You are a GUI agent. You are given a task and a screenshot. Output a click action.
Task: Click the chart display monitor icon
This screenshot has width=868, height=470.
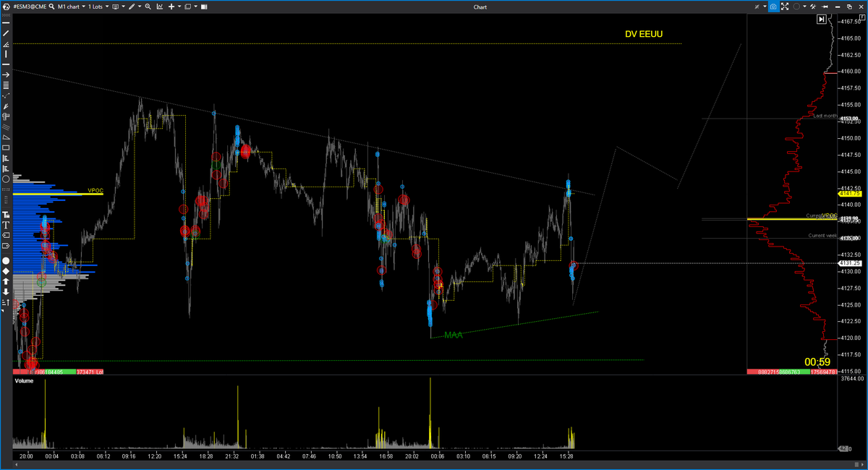click(x=115, y=7)
